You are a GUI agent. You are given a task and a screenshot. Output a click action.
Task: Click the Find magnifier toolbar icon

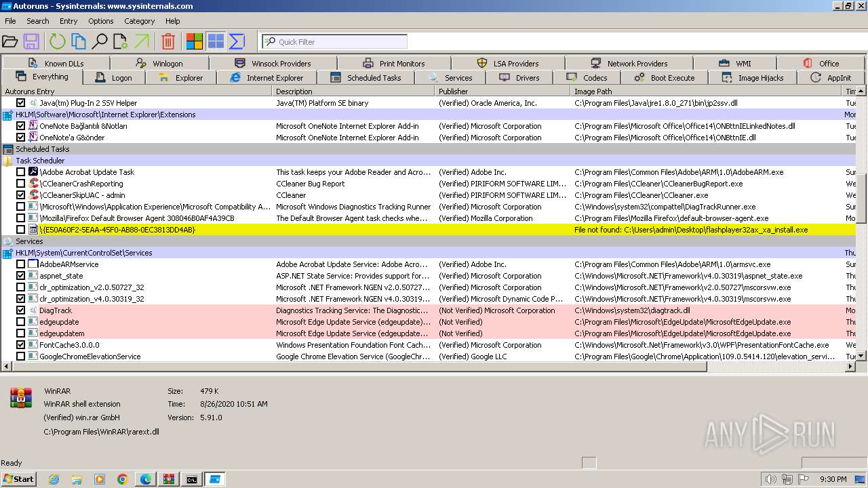(100, 41)
